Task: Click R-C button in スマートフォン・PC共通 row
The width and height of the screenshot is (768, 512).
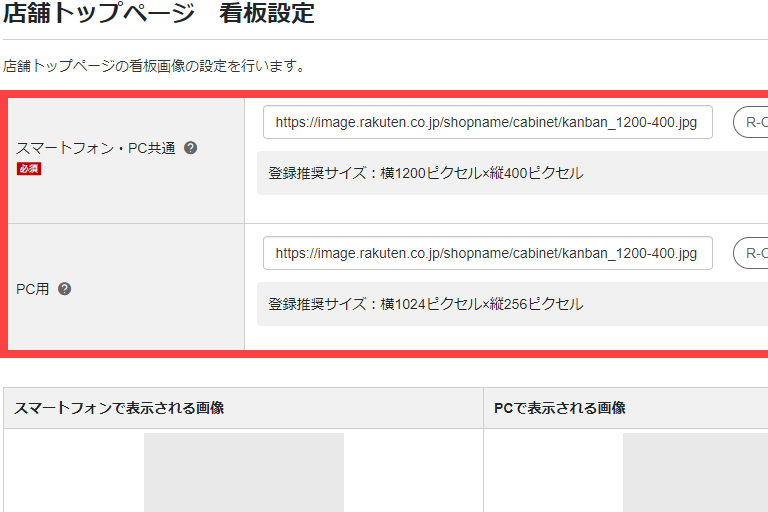Action: (751, 122)
